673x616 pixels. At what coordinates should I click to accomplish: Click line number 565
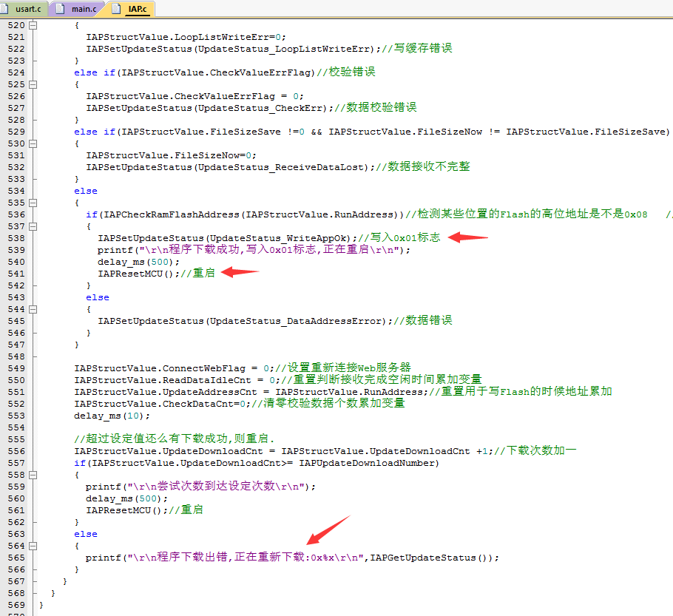pyautogui.click(x=16, y=558)
